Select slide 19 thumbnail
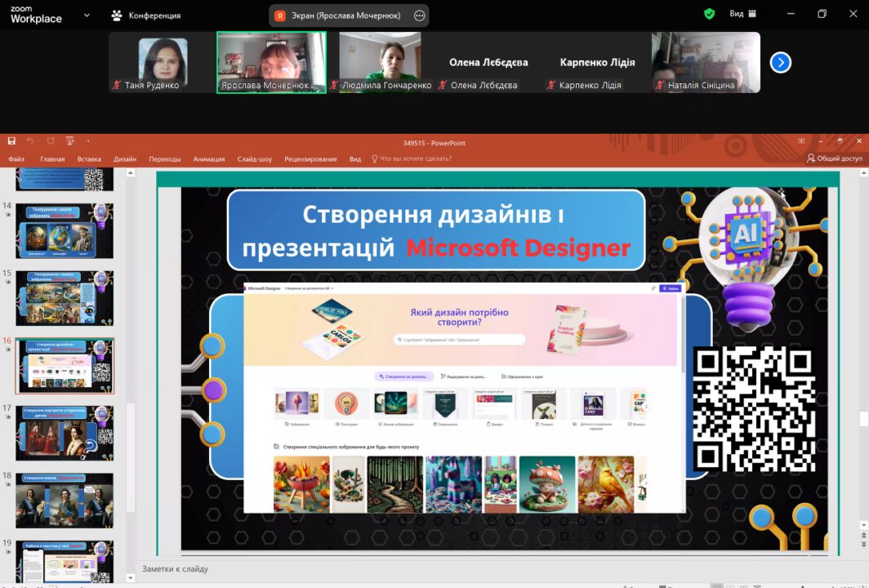 (x=65, y=561)
